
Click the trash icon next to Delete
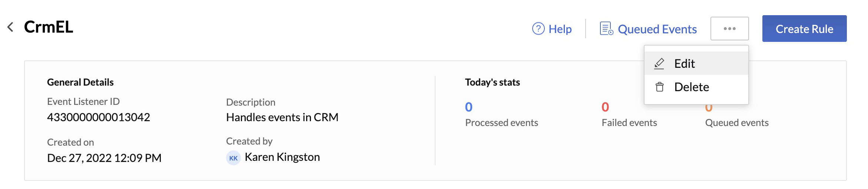coord(659,87)
